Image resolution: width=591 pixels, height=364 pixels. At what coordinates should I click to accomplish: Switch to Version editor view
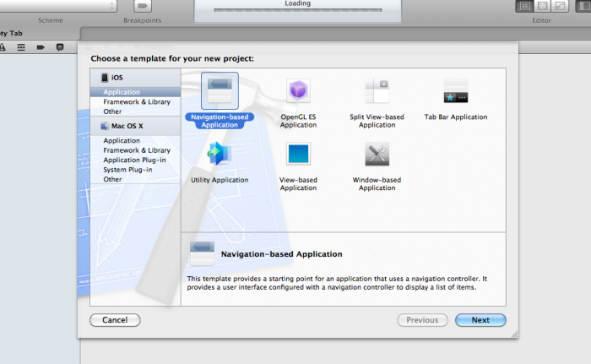point(560,6)
